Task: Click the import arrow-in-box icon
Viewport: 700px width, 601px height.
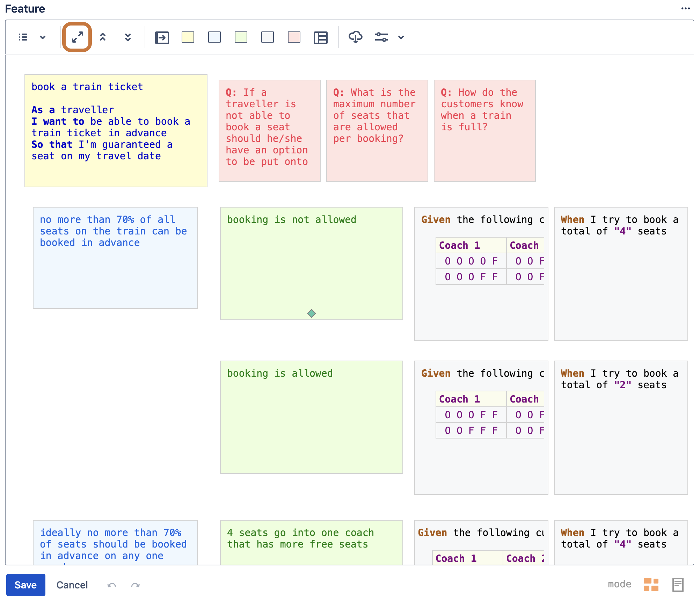Action: click(x=162, y=37)
